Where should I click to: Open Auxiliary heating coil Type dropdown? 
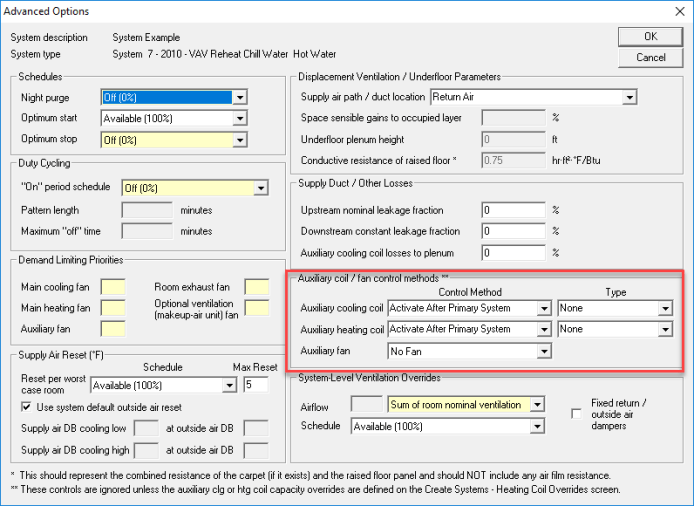click(x=665, y=329)
